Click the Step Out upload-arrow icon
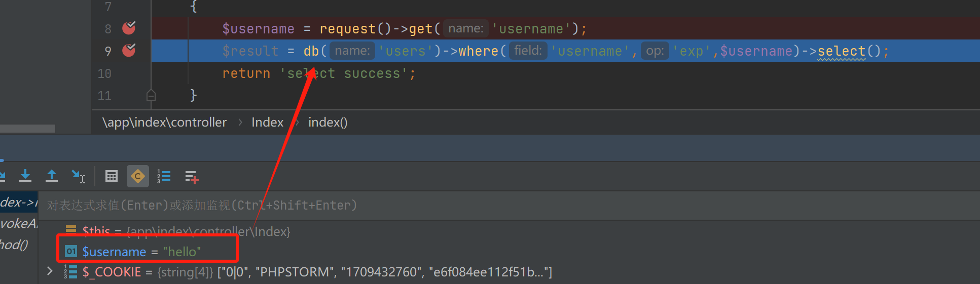Screen dimensions: 980x284 click(52, 176)
